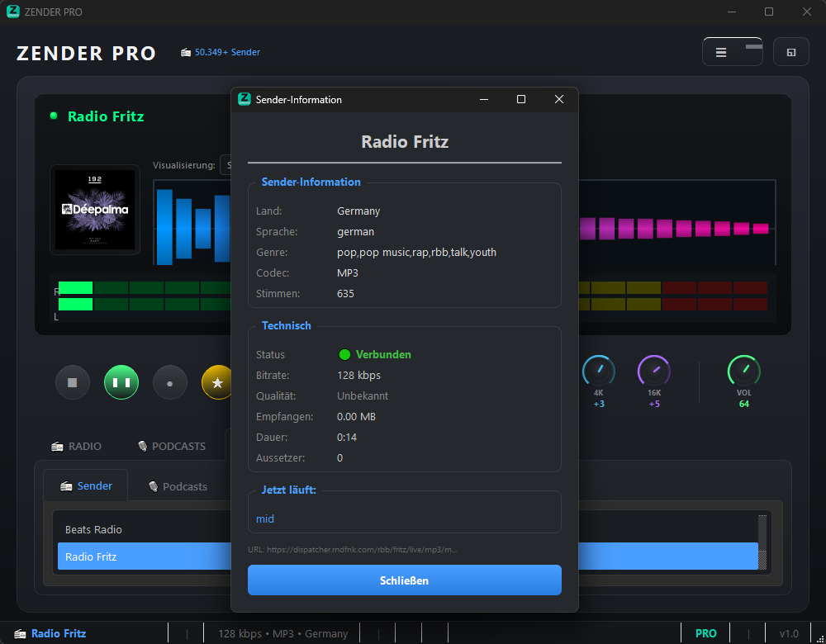Adjust the VOL volume knob
Screen dimensions: 826x644
point(743,370)
